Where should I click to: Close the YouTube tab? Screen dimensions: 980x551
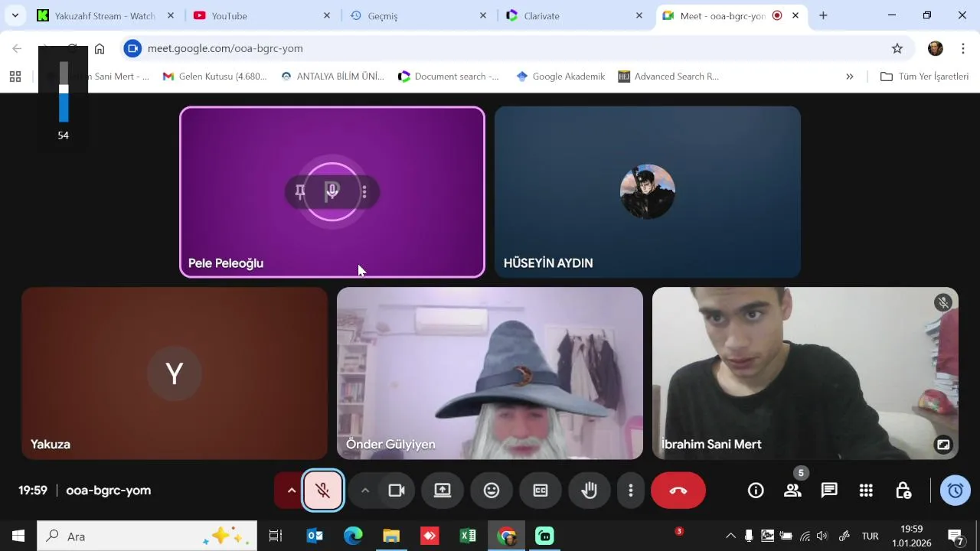click(x=327, y=15)
